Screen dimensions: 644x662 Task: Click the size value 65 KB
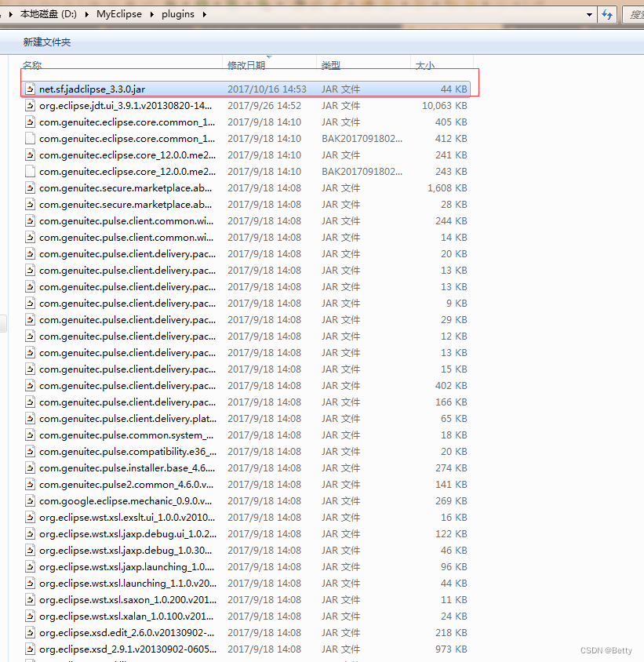[454, 418]
